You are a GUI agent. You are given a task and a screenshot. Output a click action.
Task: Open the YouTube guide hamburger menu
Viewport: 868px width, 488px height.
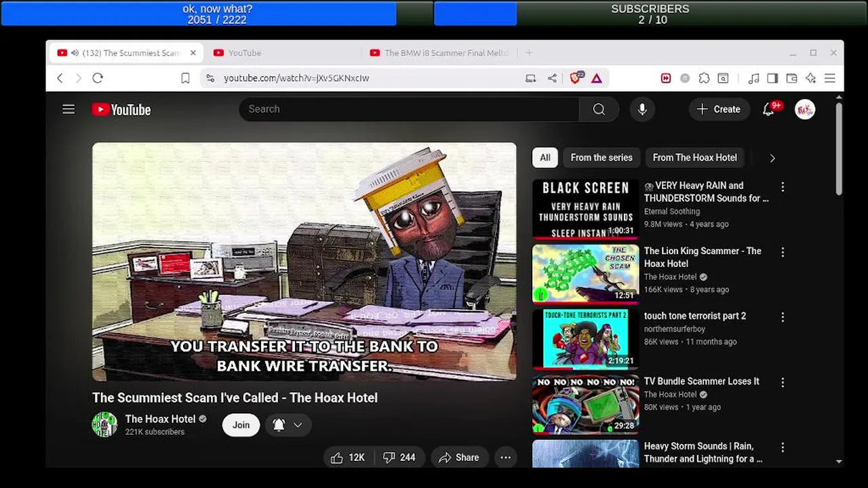68,109
